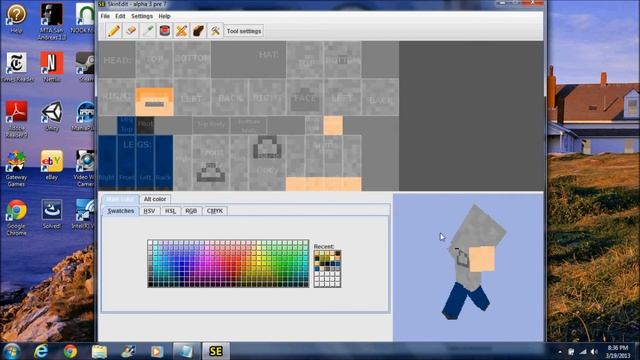Screen dimensions: 640x360
Task: Open the Windows Start menu
Action: [x=11, y=351]
